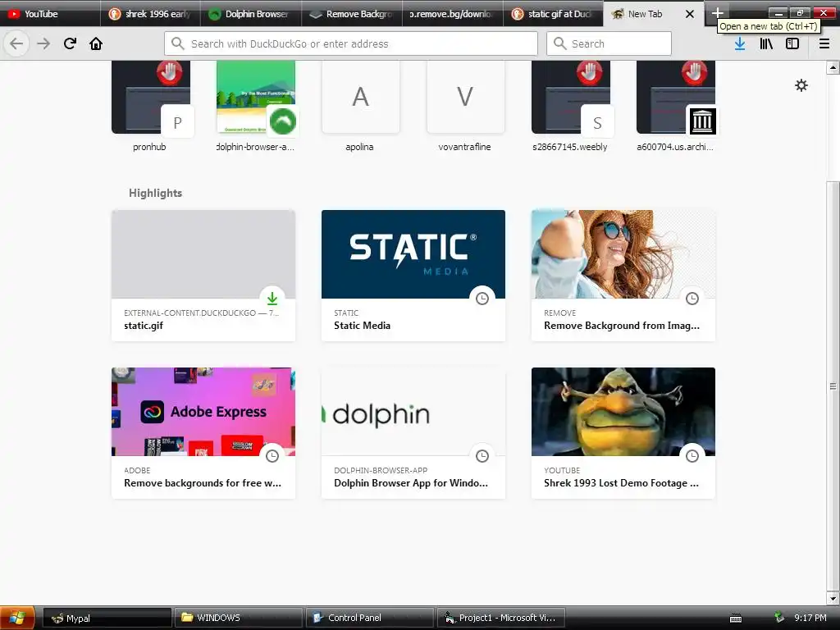Switch to Project1 - Microsoft Visual taskbar button
This screenshot has height=630, width=840.
point(501,618)
